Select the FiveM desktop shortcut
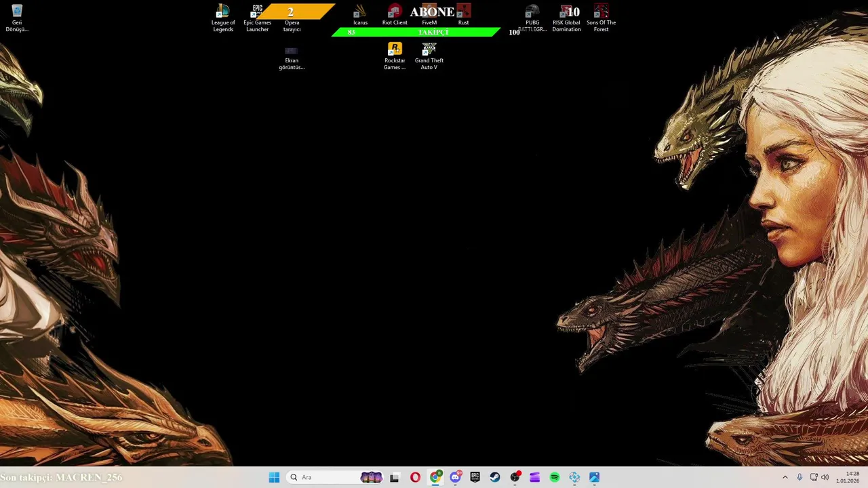 tap(429, 15)
